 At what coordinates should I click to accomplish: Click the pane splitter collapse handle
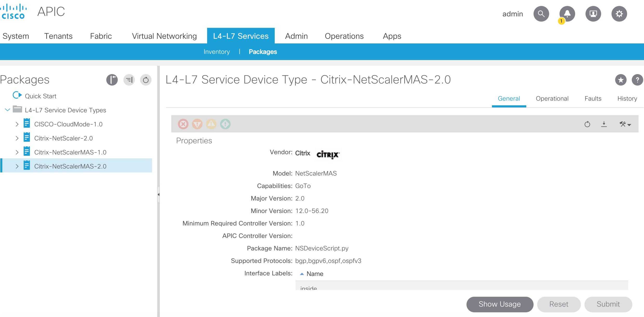tap(158, 195)
